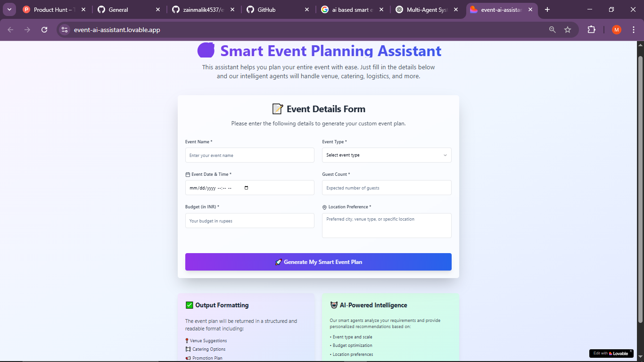Viewport: 644px width, 362px height.
Task: Click the calendar icon beside Event Date label
Action: [x=188, y=174]
